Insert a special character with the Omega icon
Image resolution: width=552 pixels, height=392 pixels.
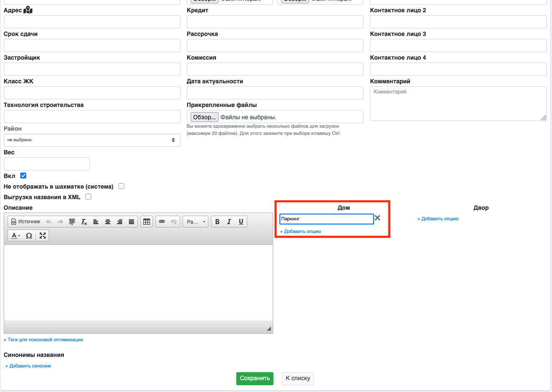[x=29, y=236]
